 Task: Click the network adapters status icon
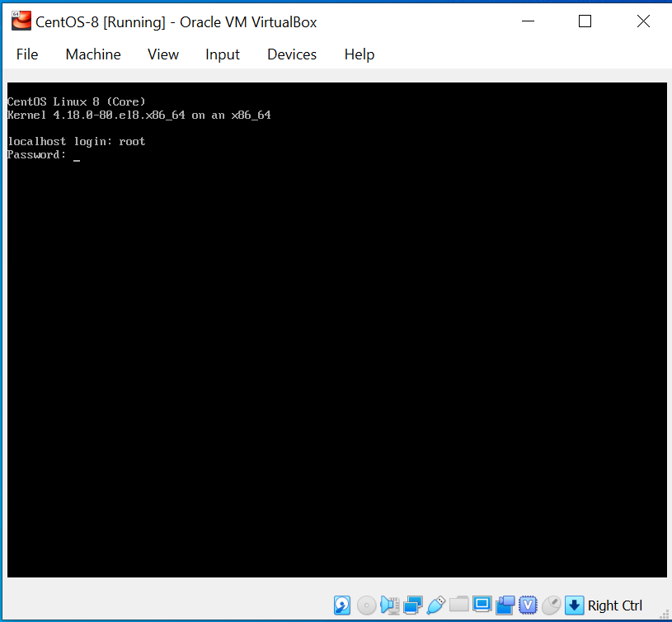tap(413, 606)
